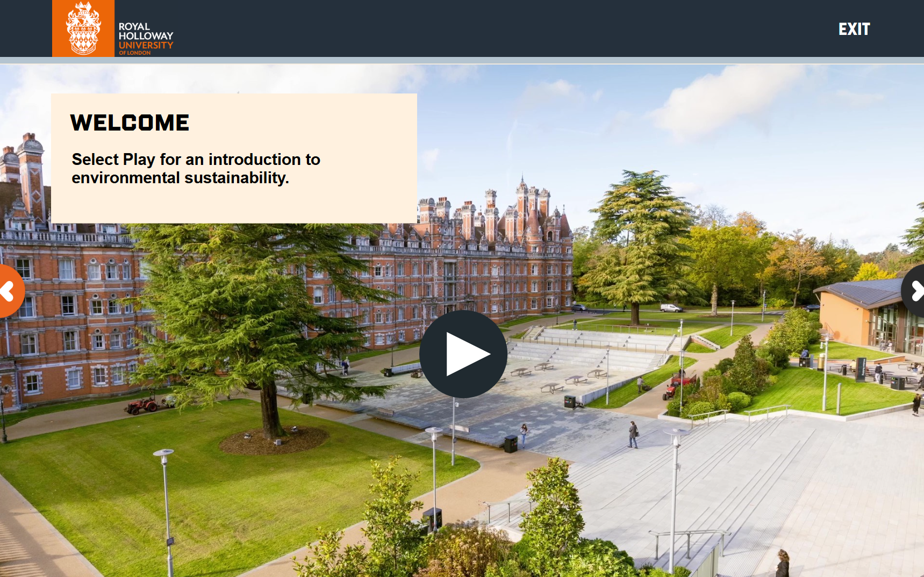
Task: Click the WELCOME heading text
Action: 130,123
